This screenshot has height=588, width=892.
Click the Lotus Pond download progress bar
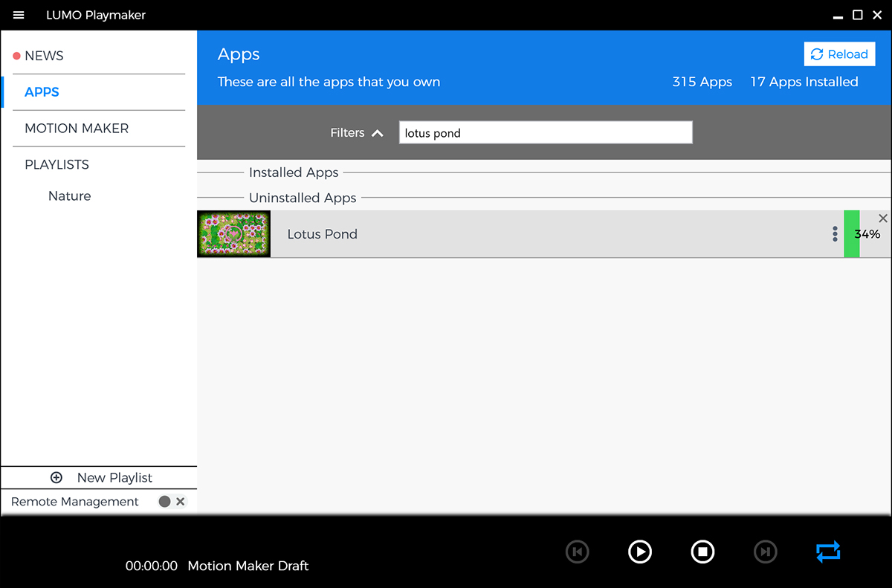[x=862, y=235]
